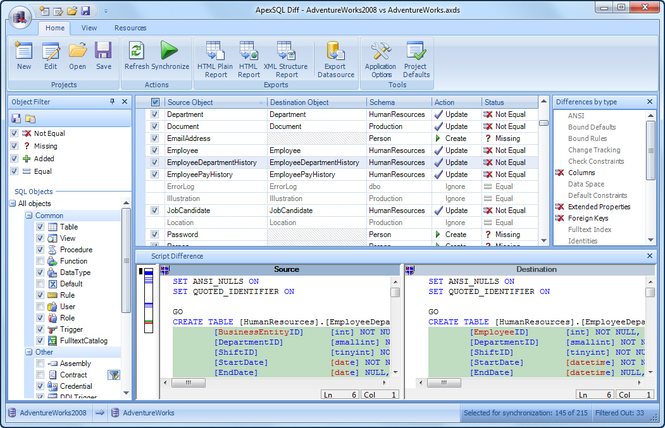The image size is (665, 428).
Task: Click the quick access save icon
Action: (86, 11)
